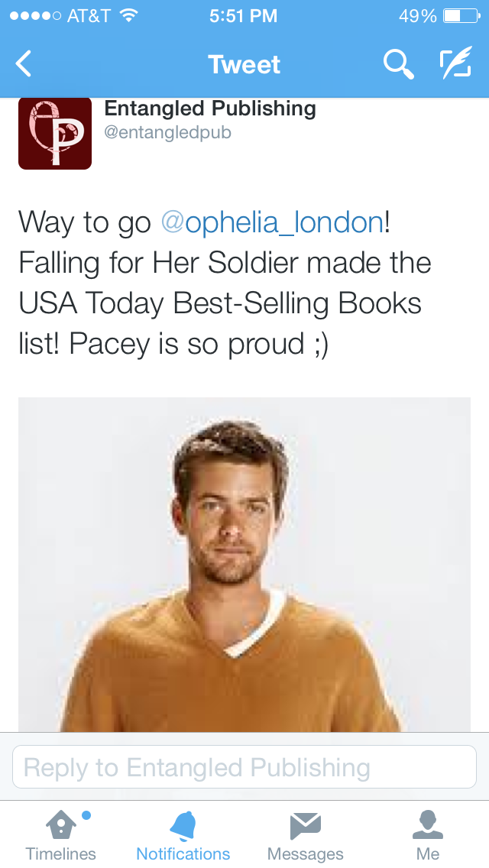The image size is (489, 868).
Task: Open search with the magnifier icon
Action: click(398, 64)
